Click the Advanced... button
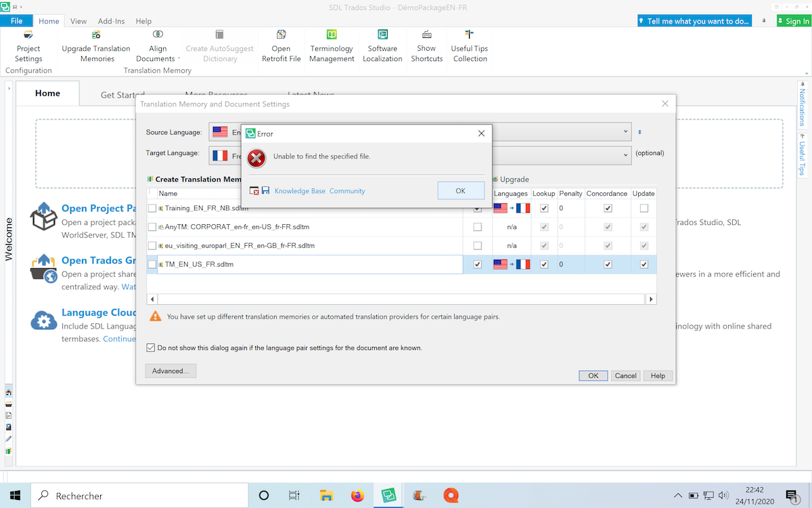 171,371
